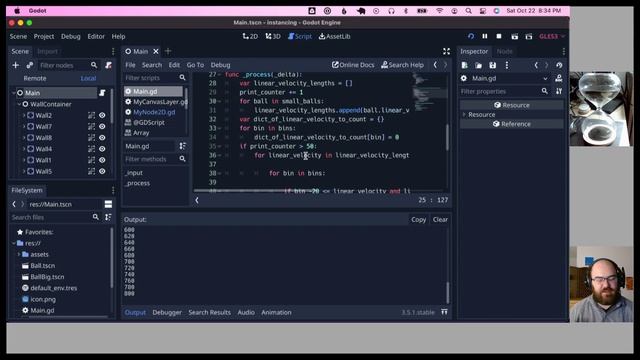Reload the running project
640x360 pixels.
point(471,36)
